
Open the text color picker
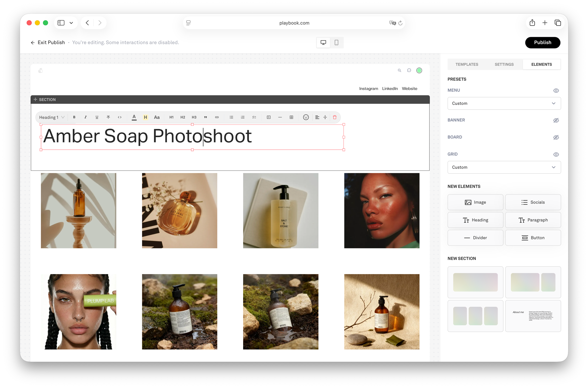click(134, 117)
